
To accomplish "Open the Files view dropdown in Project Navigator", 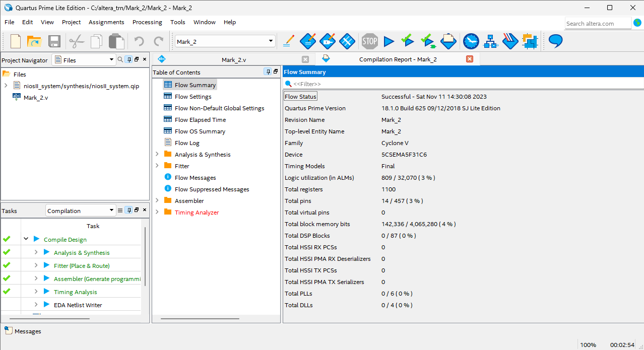I will point(111,60).
